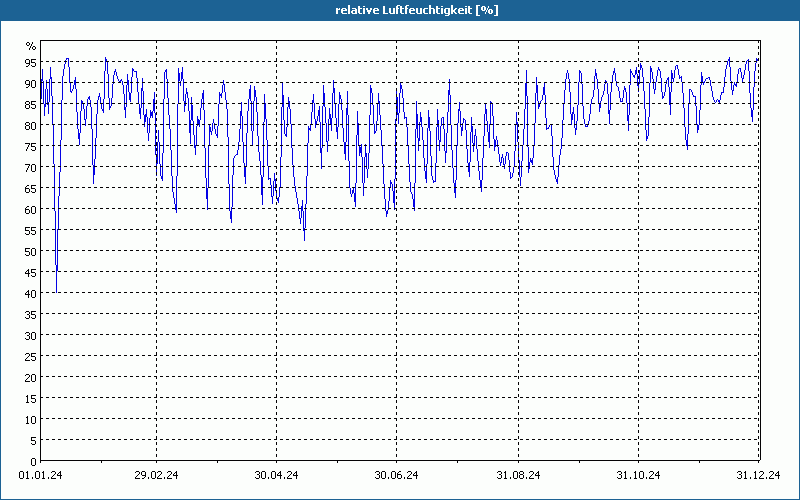This screenshot has width=800, height=500.
Task: Click the x-axis date '30.04.24'
Action: click(x=276, y=475)
